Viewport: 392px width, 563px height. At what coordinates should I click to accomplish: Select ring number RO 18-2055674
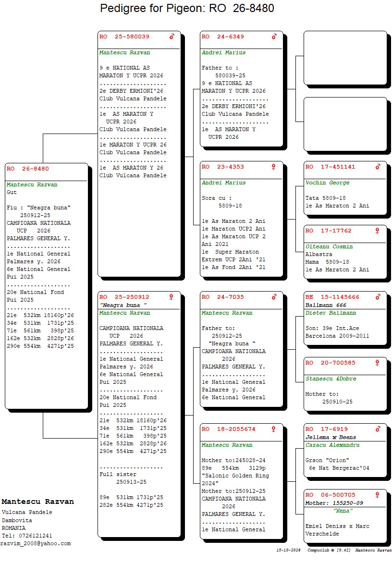pos(228,429)
